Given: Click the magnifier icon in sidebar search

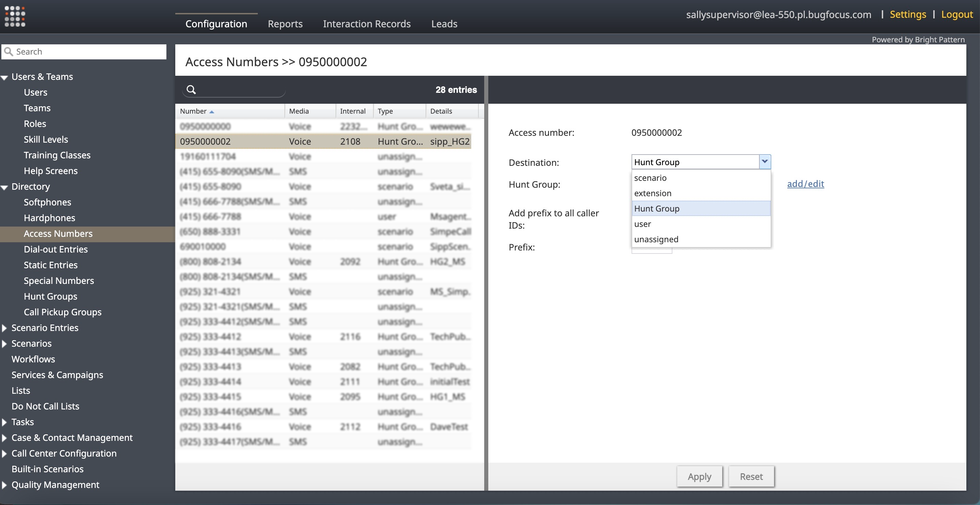Looking at the screenshot, I should (x=9, y=52).
